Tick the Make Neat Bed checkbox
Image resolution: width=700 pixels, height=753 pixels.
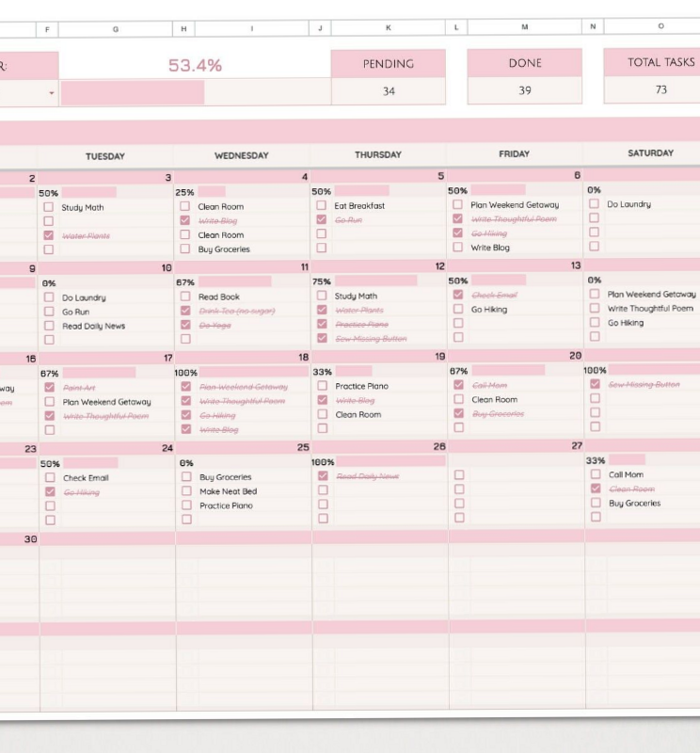(x=186, y=490)
